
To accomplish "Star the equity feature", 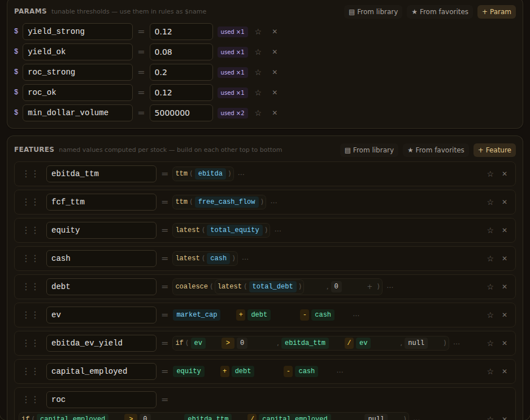I will tap(490, 230).
